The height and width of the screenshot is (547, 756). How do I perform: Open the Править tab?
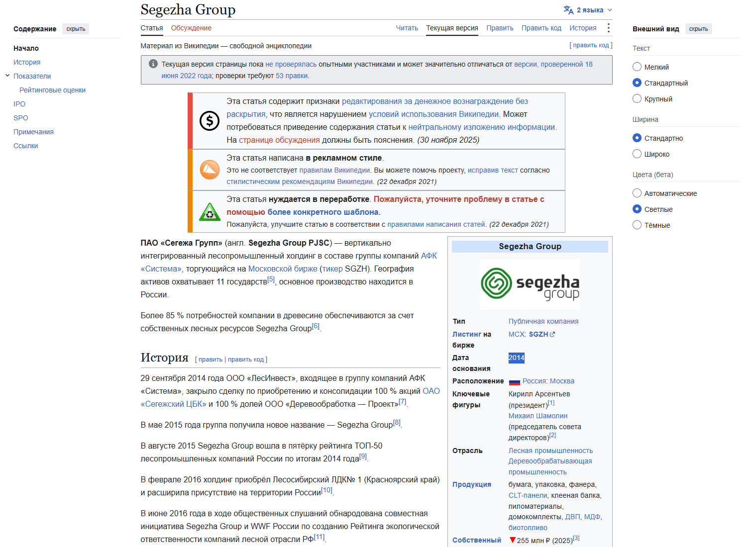click(x=500, y=28)
